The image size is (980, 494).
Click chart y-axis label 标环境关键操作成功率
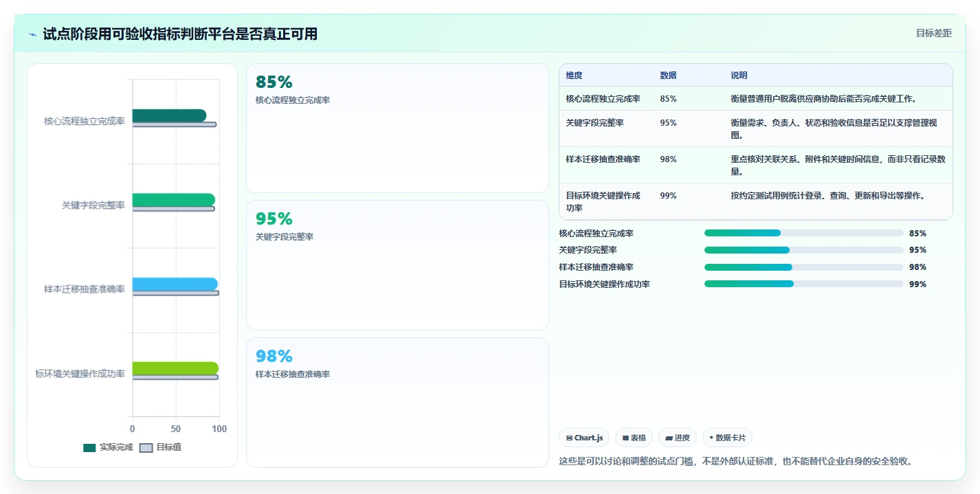(80, 374)
